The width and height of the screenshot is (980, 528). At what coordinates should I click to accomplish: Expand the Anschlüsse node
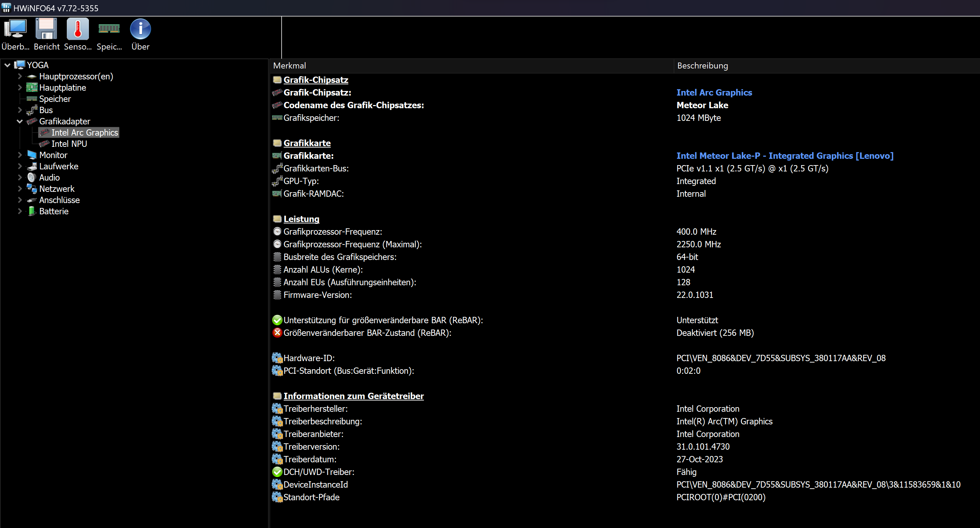pyautogui.click(x=20, y=200)
